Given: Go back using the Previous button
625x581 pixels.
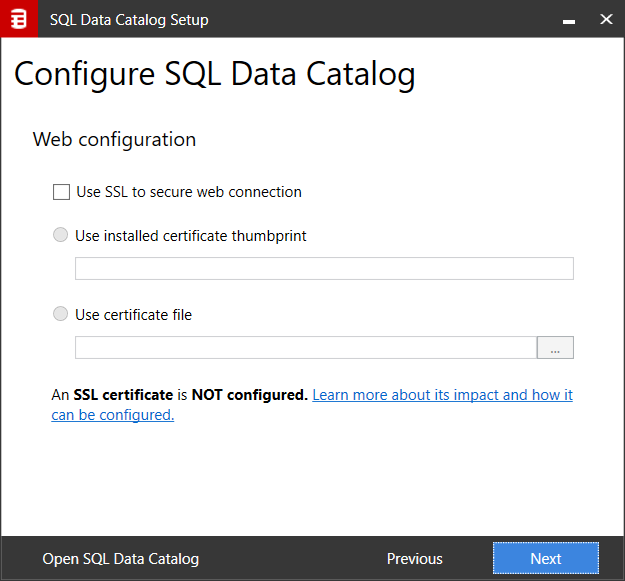Looking at the screenshot, I should click(x=414, y=559).
